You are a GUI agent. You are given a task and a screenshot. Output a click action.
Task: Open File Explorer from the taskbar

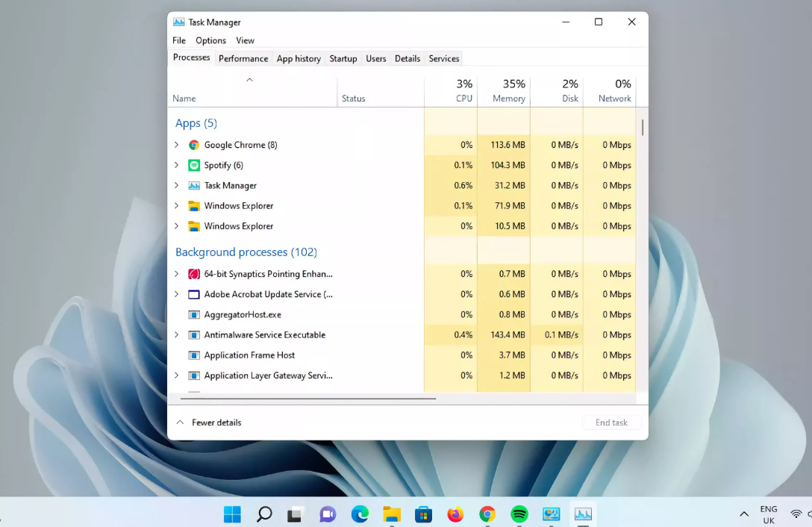[392, 514]
